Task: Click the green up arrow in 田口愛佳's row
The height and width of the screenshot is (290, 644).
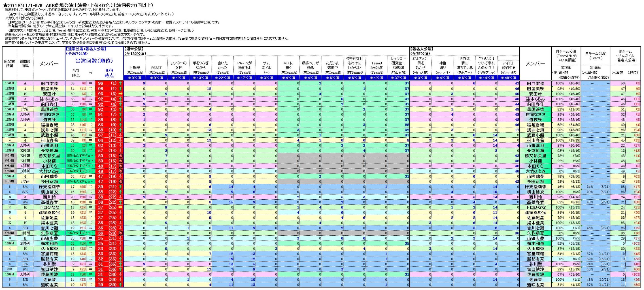Action: [120, 83]
